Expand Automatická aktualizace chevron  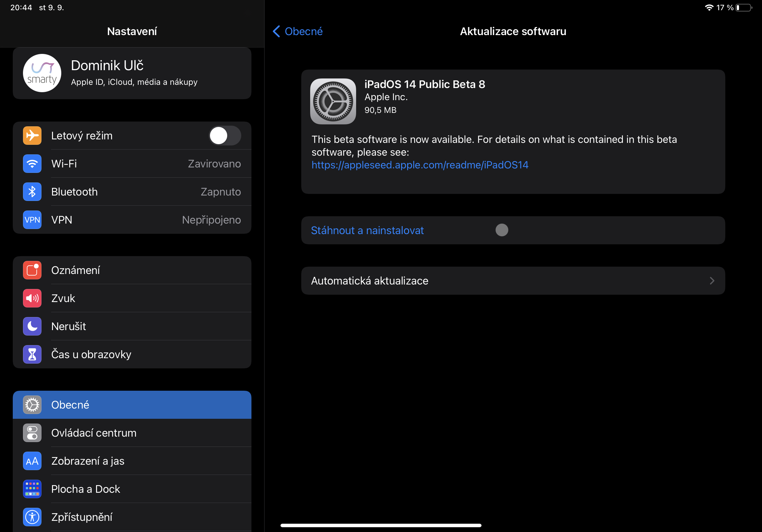[x=712, y=281]
